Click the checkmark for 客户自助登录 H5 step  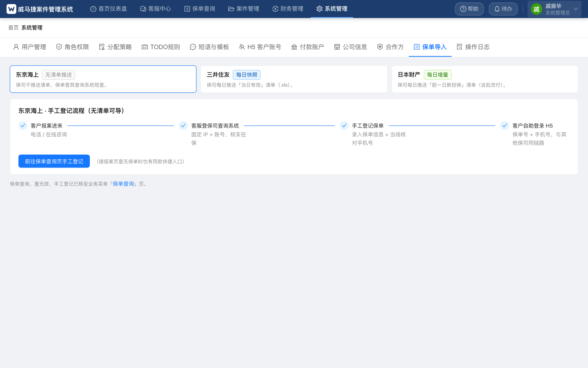pos(505,125)
